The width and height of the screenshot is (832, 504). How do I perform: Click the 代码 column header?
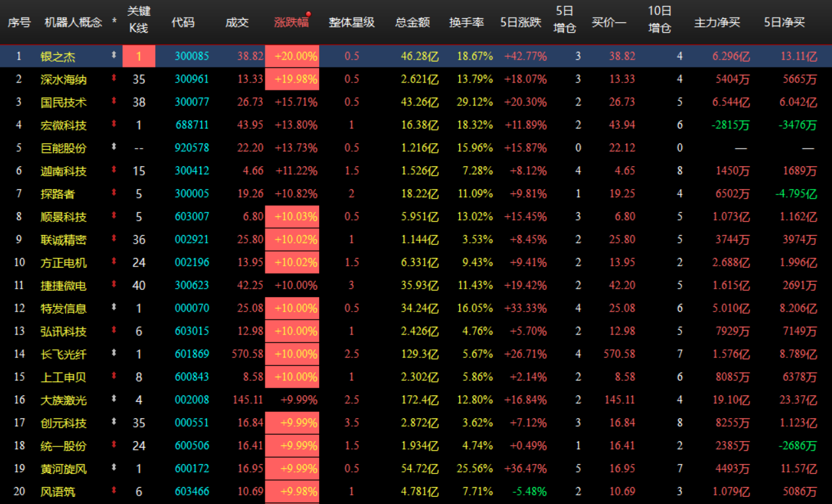(183, 22)
